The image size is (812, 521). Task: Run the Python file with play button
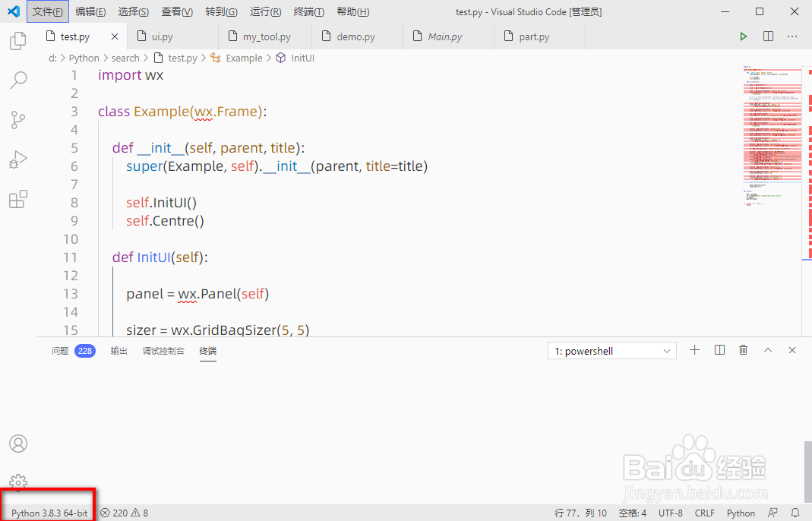point(744,36)
